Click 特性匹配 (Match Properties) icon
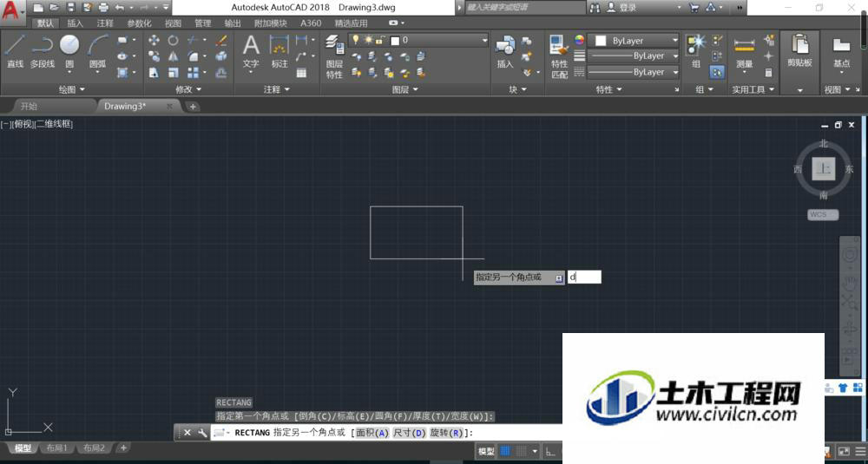The width and height of the screenshot is (868, 464). (559, 56)
